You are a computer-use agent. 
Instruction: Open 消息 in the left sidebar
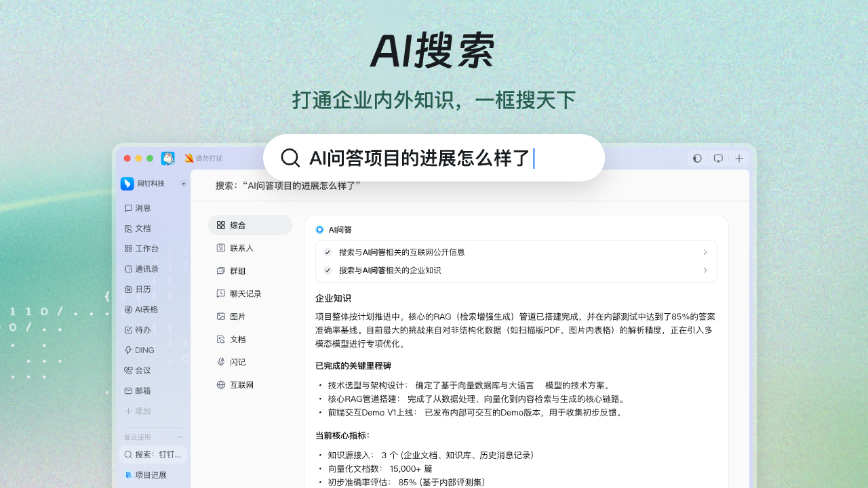(142, 208)
